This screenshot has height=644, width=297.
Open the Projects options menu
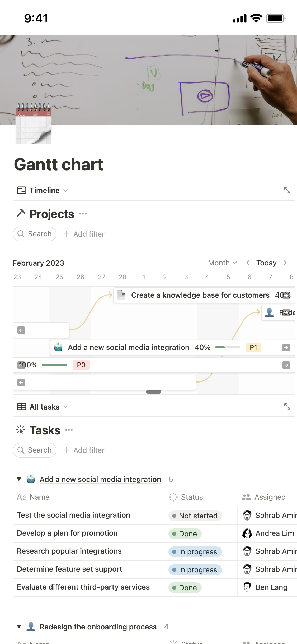(82, 214)
